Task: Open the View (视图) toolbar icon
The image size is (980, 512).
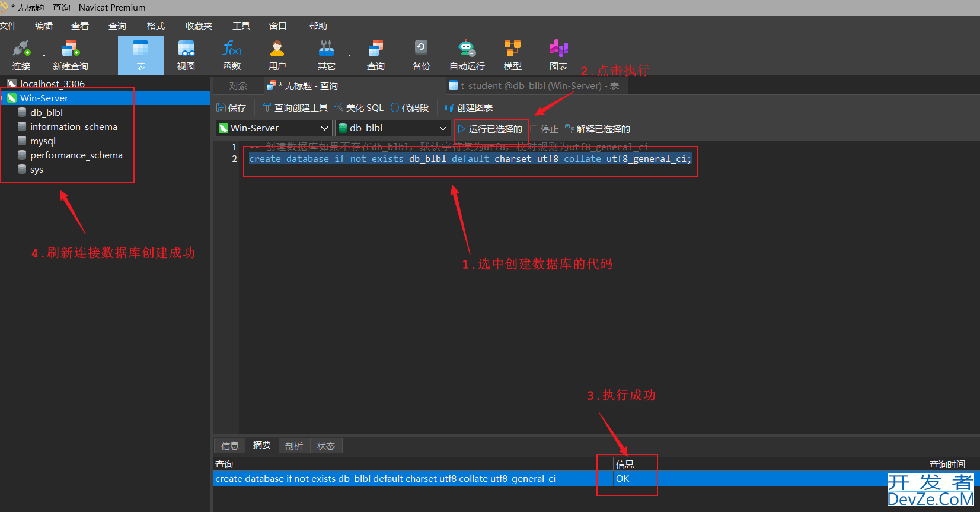Action: pos(186,49)
